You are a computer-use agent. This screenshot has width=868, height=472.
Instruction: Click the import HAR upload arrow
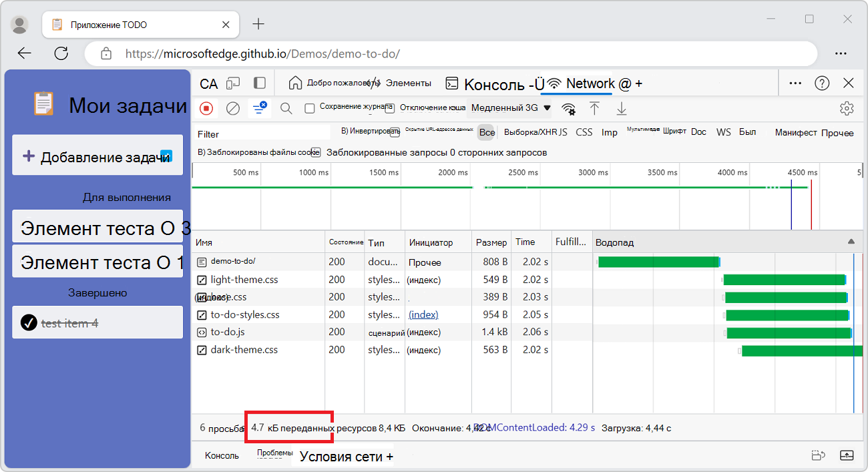click(594, 108)
